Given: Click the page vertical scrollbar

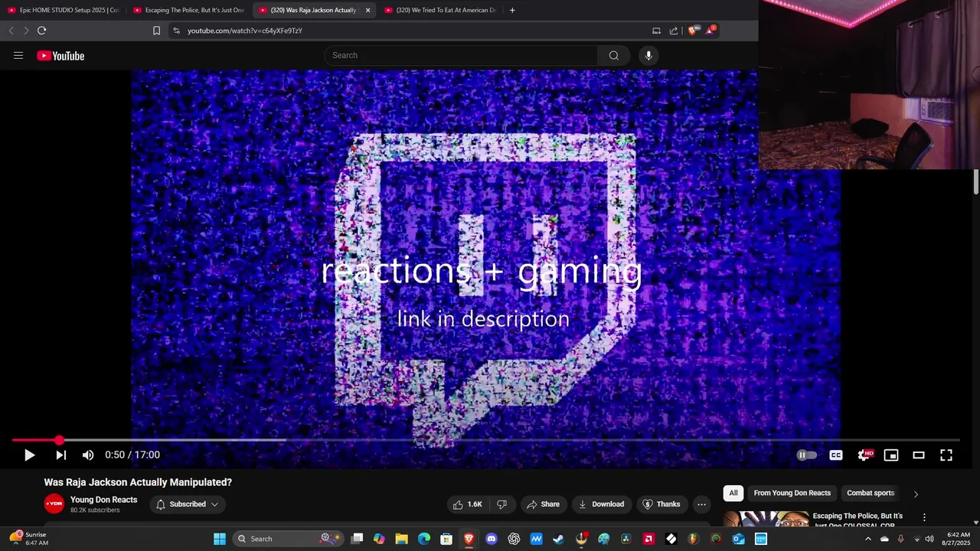Looking at the screenshot, I should pyautogui.click(x=976, y=182).
